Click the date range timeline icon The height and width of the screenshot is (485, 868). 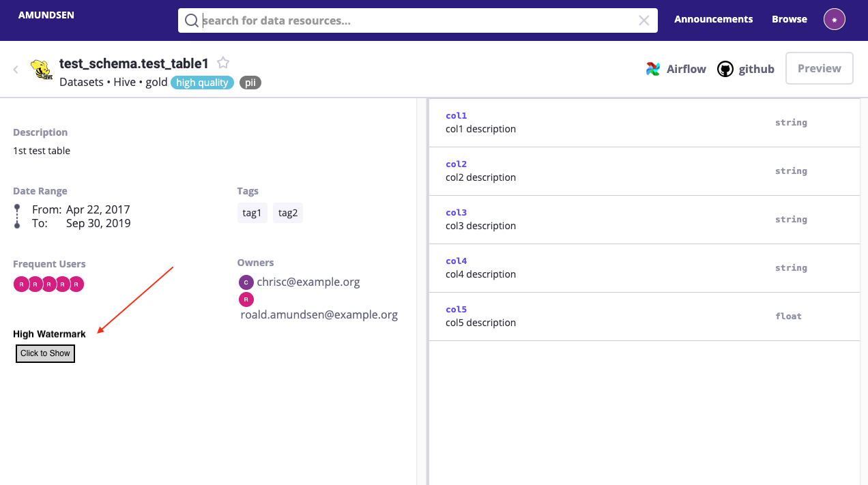click(17, 216)
